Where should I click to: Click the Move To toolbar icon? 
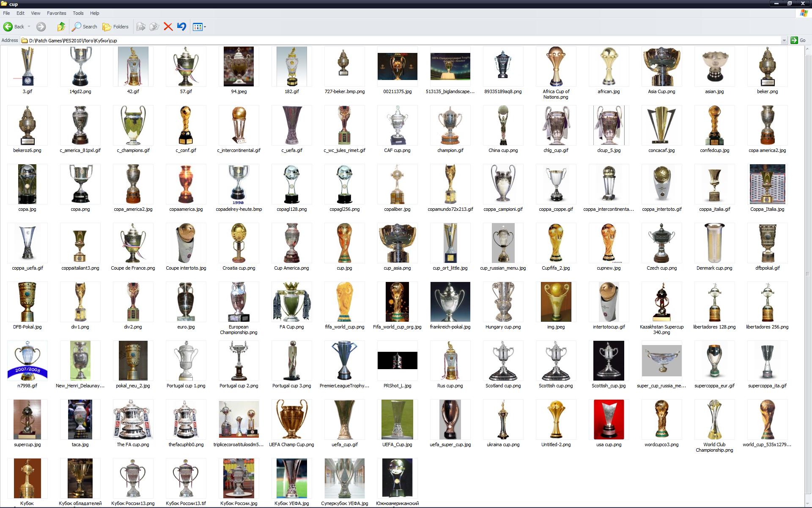pos(141,27)
